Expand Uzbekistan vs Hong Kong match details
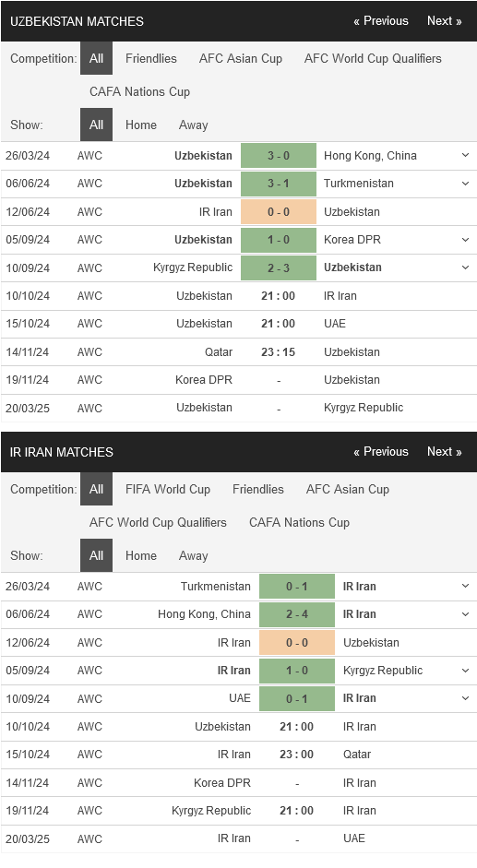477x868 pixels. (x=465, y=156)
